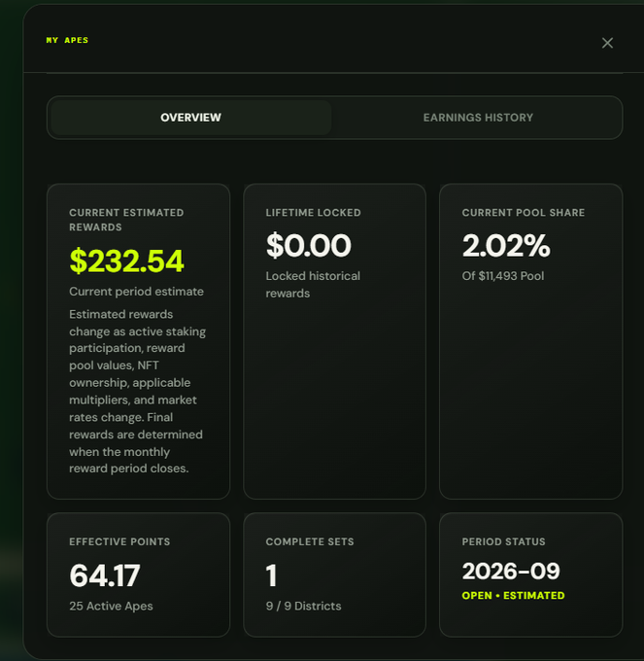Click the Current Pool Share heading
644x661 pixels.
point(524,213)
